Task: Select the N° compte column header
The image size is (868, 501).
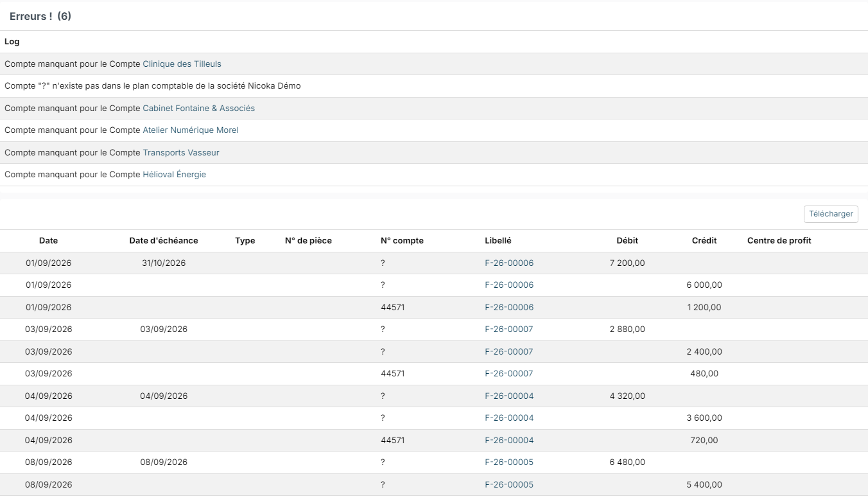Action: [402, 240]
